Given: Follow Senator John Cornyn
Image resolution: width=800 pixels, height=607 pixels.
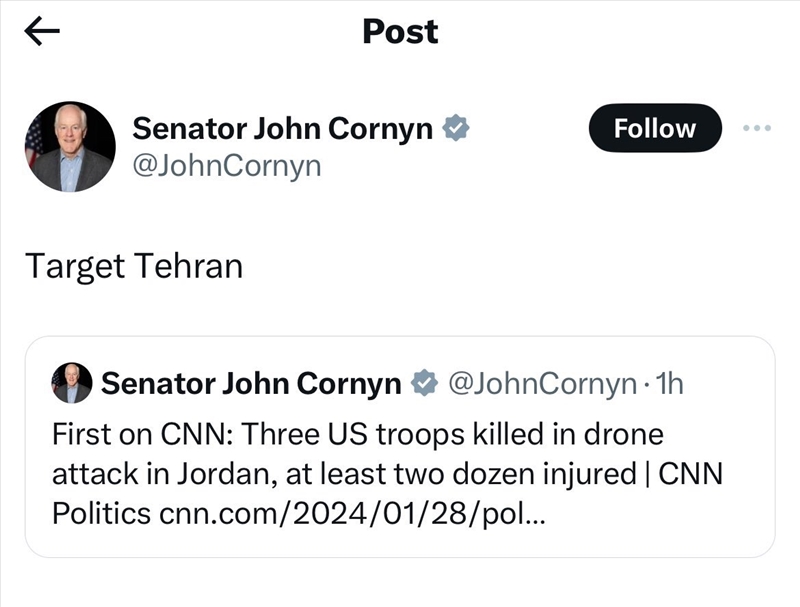Looking at the screenshot, I should point(654,128).
